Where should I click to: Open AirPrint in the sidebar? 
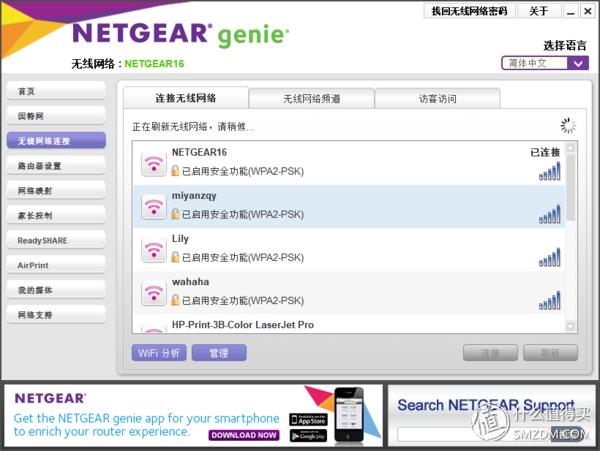coord(56,265)
